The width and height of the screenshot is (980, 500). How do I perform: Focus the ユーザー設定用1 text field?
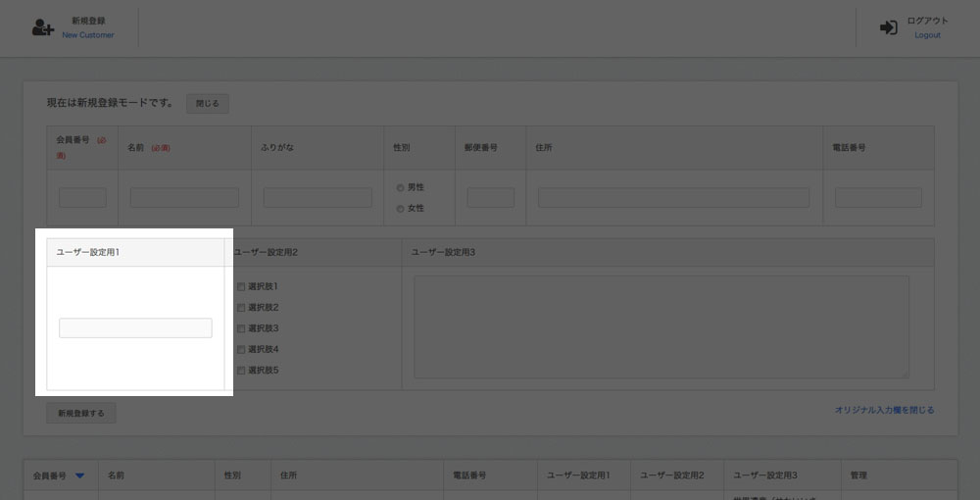135,328
